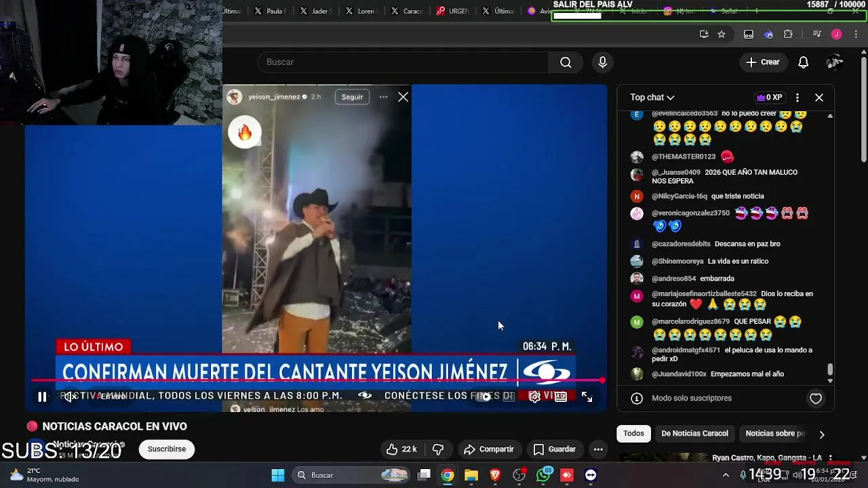The image size is (868, 488).
Task: Click the search magnifier button
Action: point(566,62)
